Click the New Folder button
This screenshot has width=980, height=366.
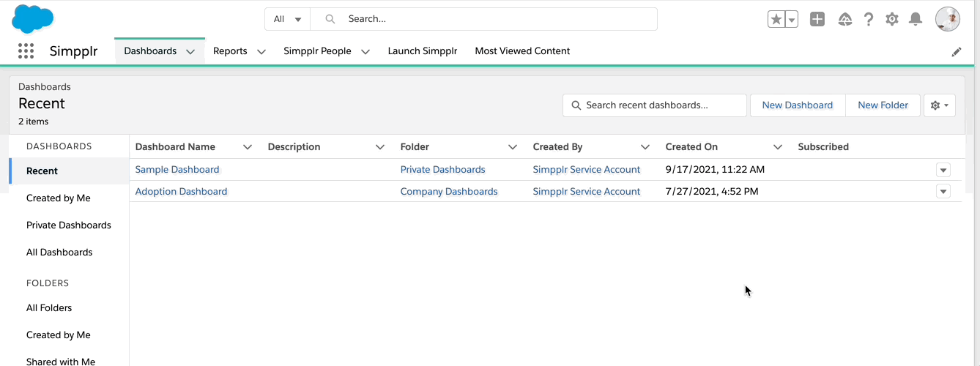883,105
